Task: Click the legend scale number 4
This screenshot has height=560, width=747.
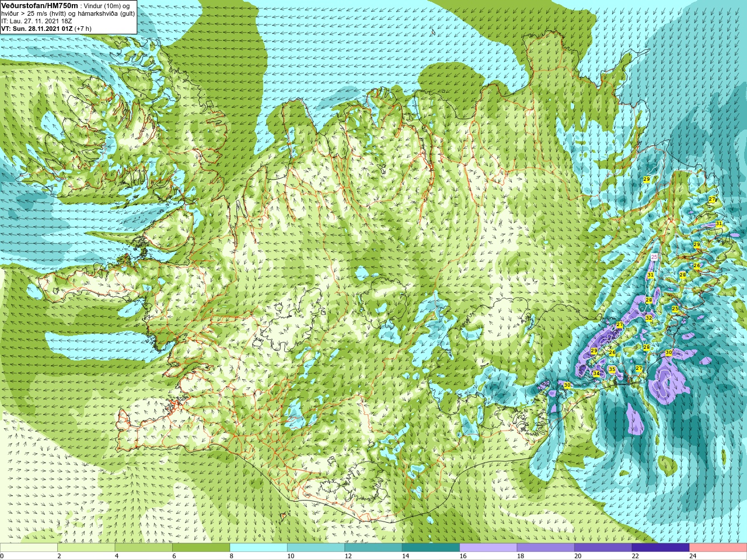Action: 117,556
